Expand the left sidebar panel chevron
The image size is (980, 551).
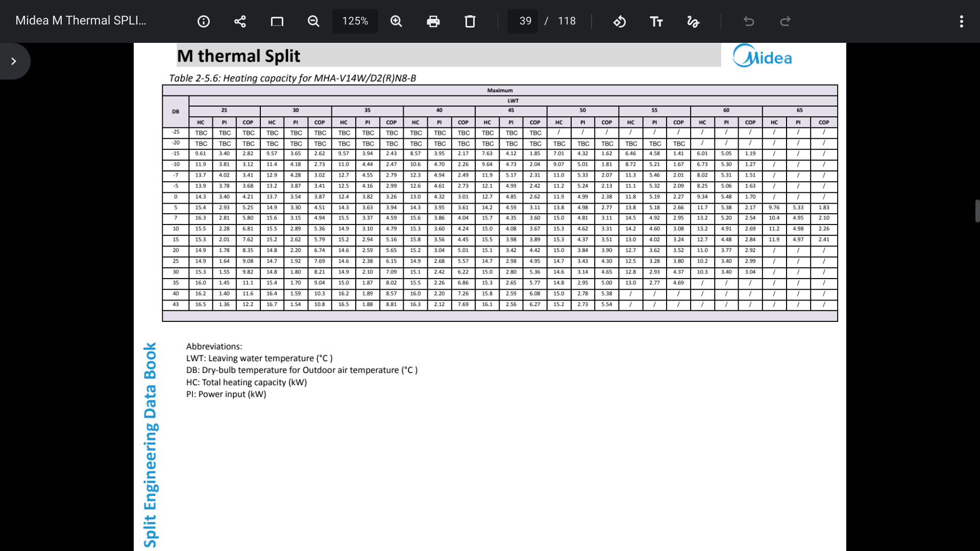14,61
